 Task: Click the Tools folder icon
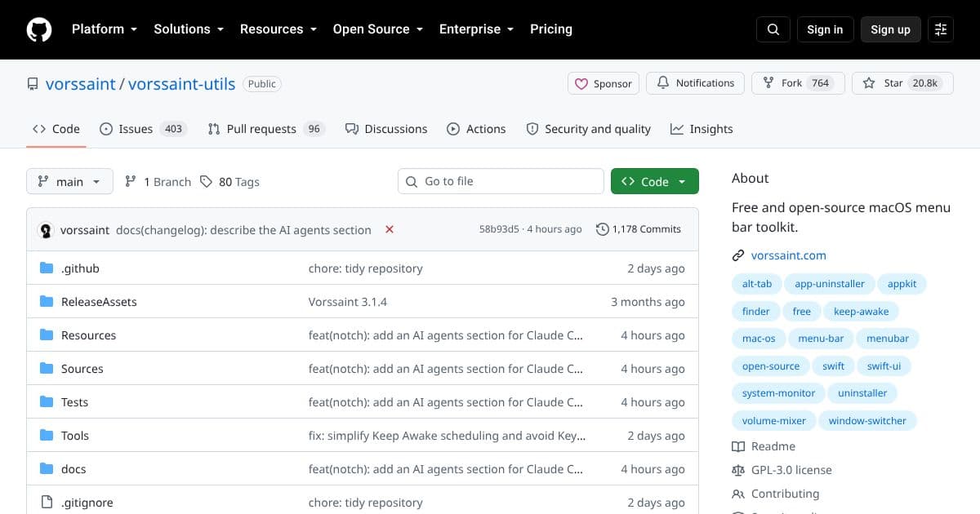47,436
